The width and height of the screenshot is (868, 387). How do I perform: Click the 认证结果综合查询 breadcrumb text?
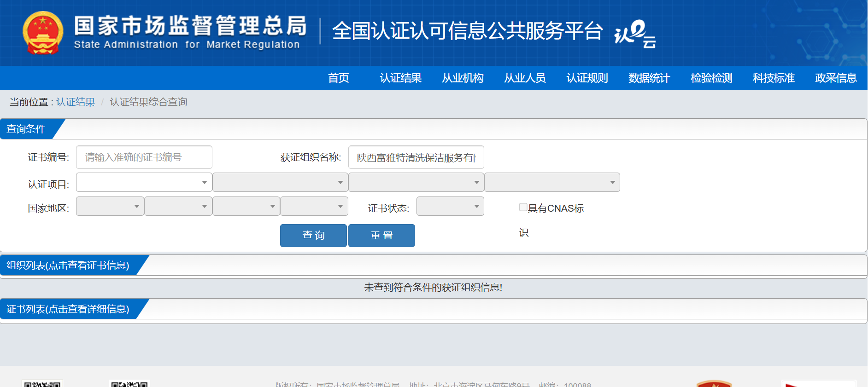click(148, 102)
